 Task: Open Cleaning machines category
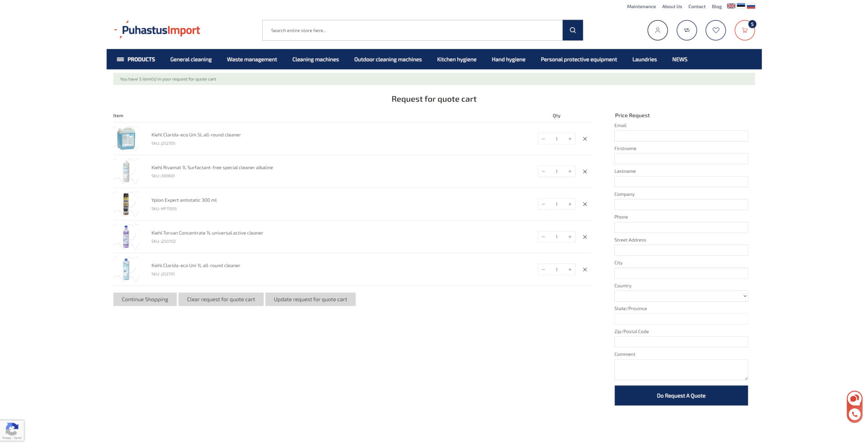316,59
